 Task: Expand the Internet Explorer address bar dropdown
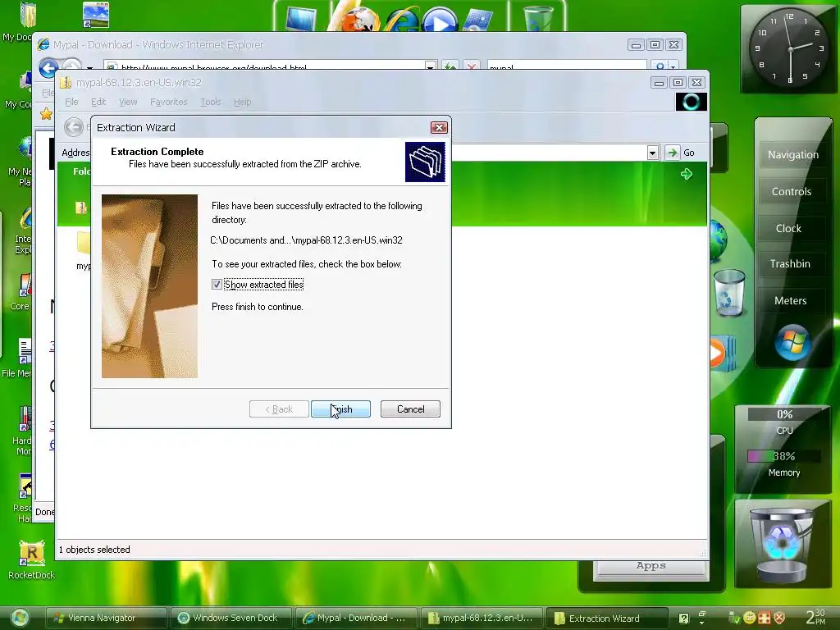[430, 66]
